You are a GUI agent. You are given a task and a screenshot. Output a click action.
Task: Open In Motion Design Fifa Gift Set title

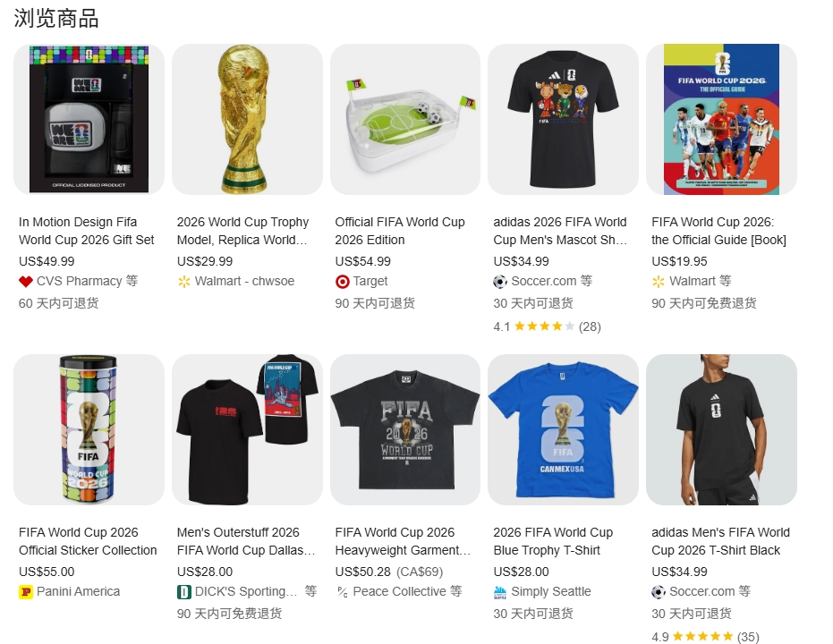[x=87, y=231]
